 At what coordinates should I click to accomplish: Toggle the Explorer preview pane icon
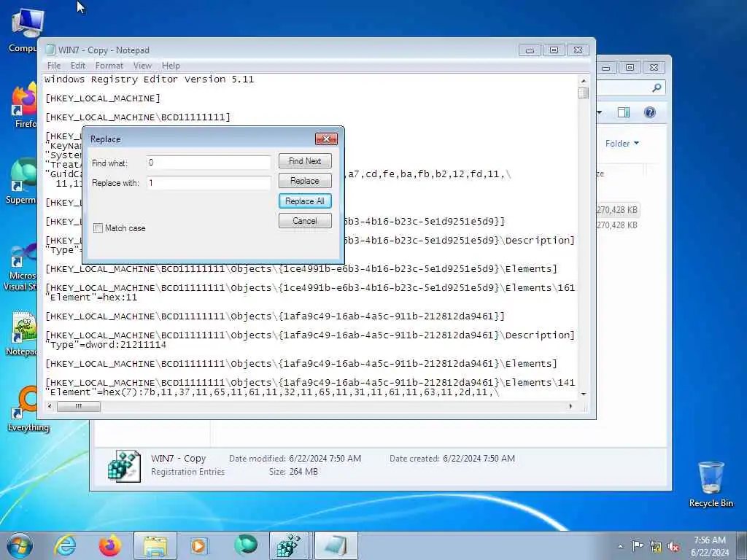point(624,112)
